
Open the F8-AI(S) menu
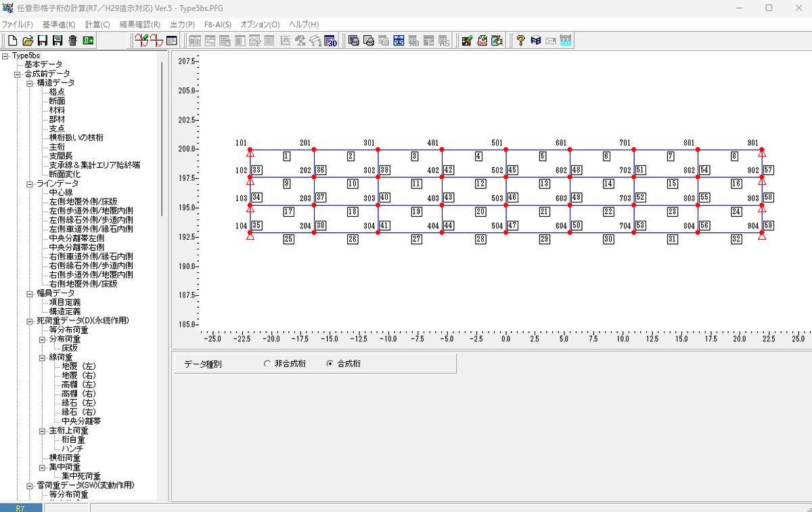[218, 24]
